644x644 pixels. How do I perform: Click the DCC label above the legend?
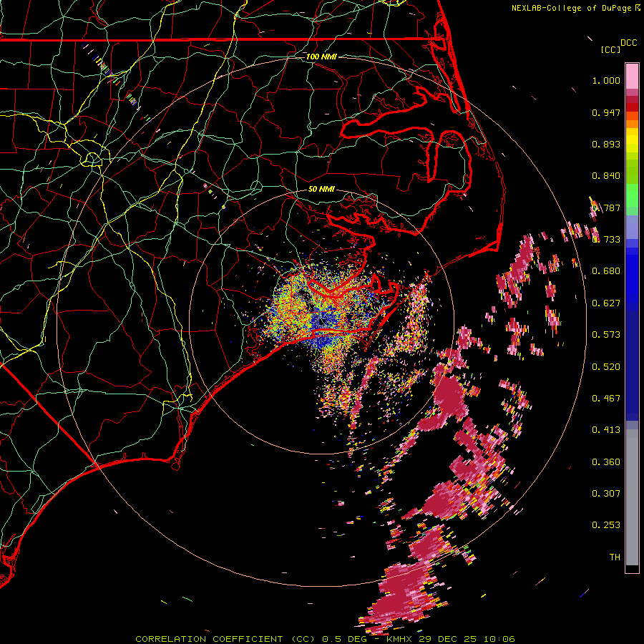click(x=629, y=43)
